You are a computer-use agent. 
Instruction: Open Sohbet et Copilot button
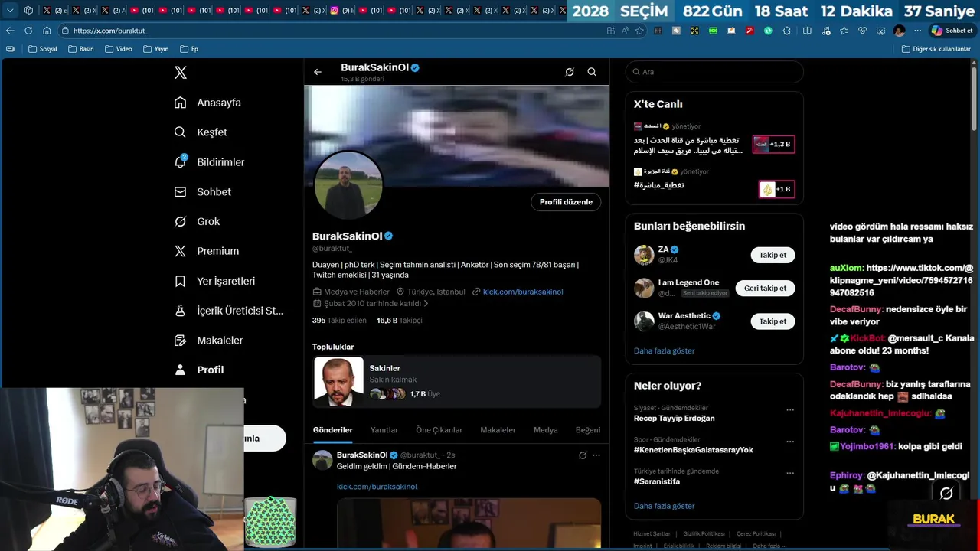(952, 31)
